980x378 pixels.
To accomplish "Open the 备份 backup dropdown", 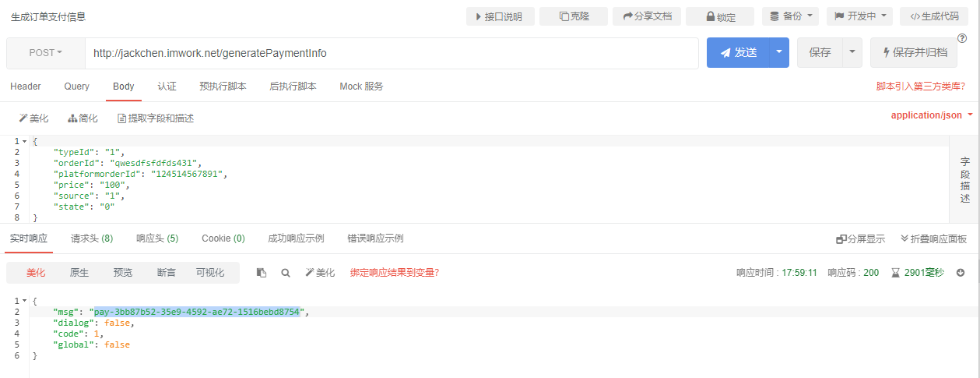I will click(789, 16).
